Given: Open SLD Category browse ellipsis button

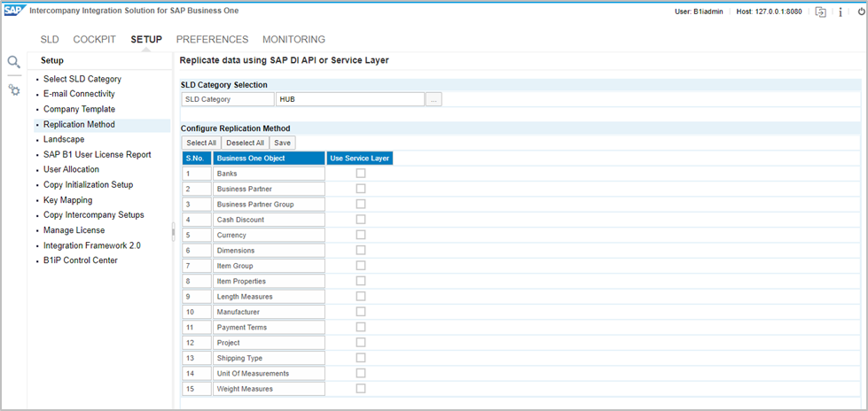Looking at the screenshot, I should click(434, 100).
